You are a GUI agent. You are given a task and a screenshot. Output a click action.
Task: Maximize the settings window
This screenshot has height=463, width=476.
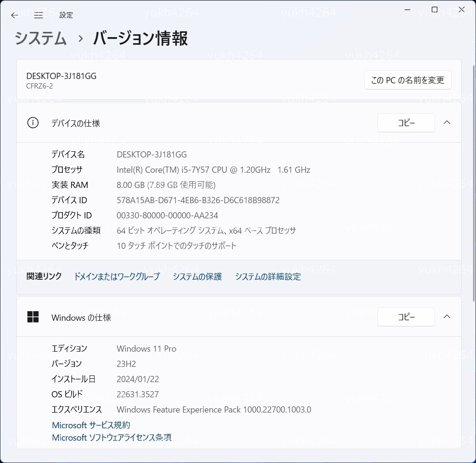(435, 10)
